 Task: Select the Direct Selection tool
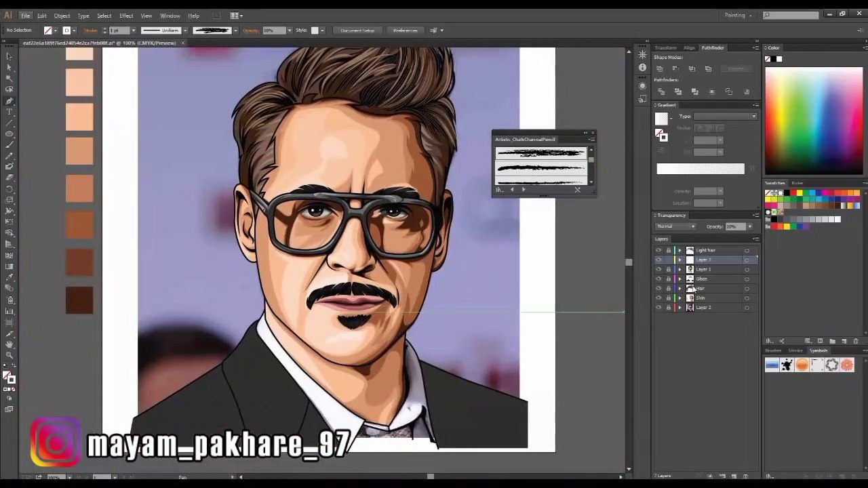(9, 67)
